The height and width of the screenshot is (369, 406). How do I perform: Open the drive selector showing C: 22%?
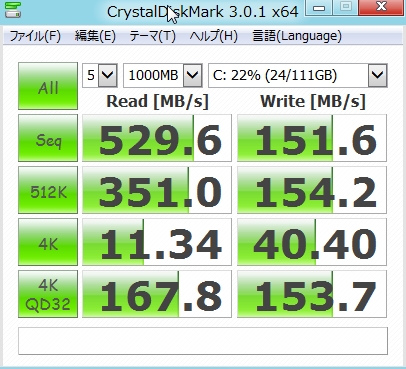(298, 75)
